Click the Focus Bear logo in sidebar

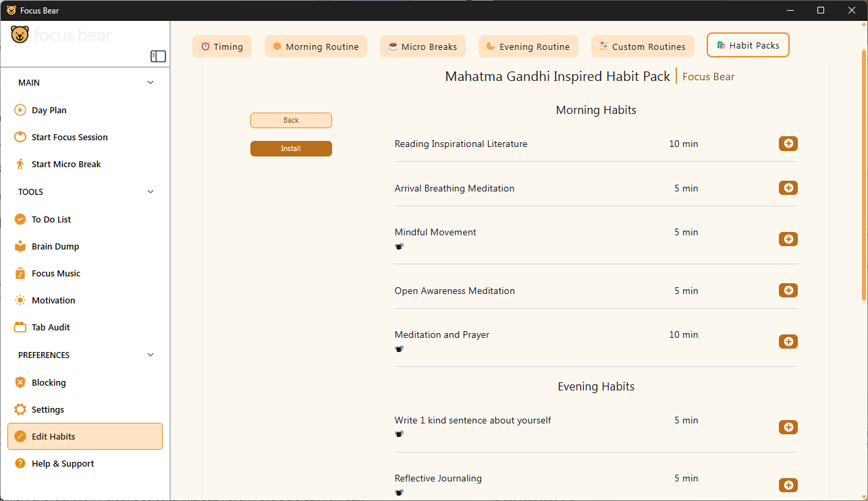pyautogui.click(x=61, y=35)
